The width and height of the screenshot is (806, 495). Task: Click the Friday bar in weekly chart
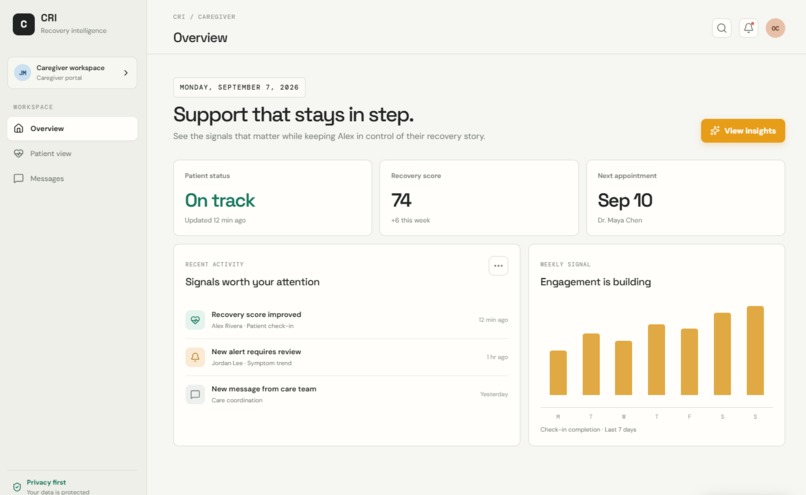pyautogui.click(x=689, y=362)
